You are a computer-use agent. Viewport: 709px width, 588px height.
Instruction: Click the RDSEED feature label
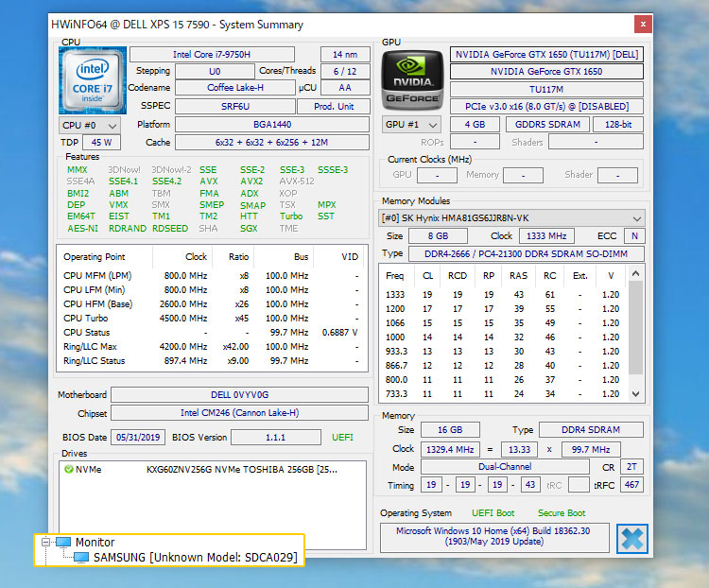point(170,229)
